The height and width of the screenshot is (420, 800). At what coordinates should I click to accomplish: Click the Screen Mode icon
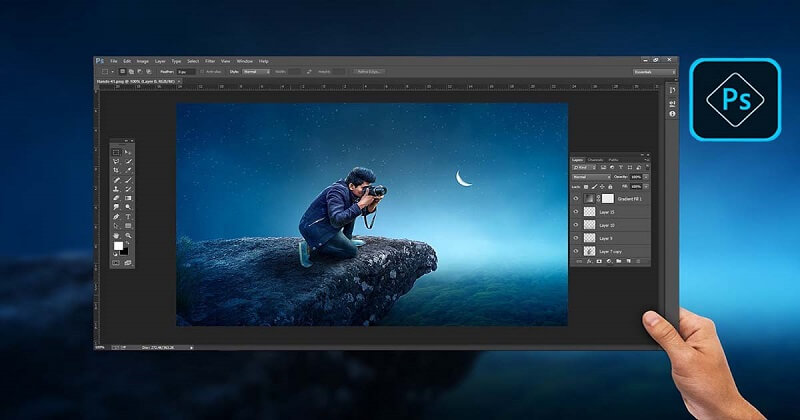[x=128, y=262]
